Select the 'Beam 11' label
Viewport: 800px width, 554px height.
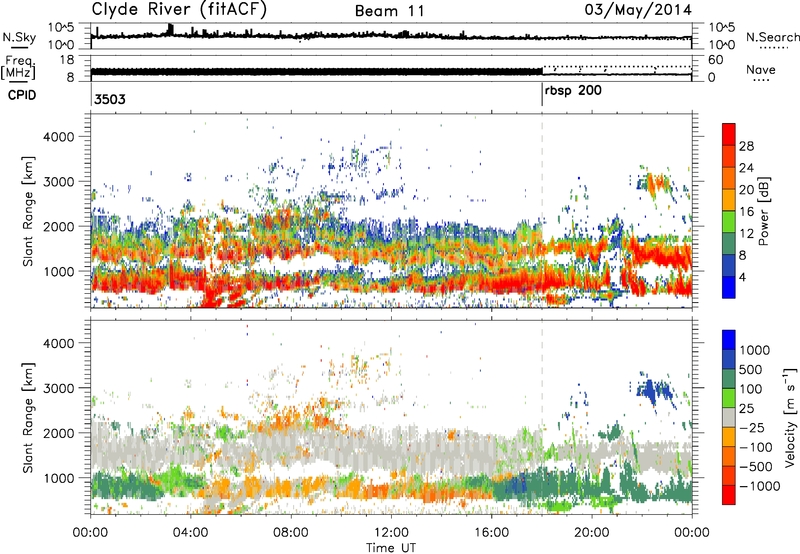390,11
